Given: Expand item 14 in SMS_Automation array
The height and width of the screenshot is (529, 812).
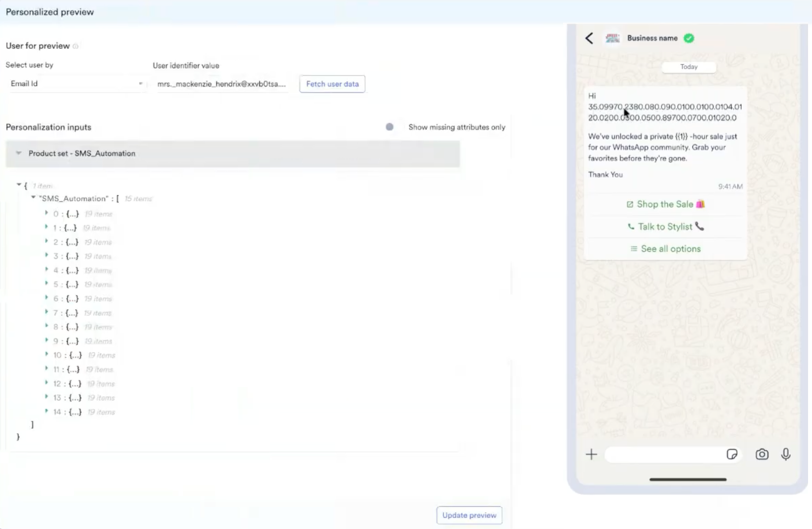Looking at the screenshot, I should tap(46, 411).
